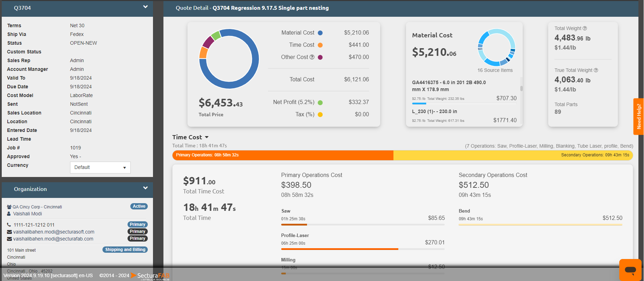
Task: Click the Active status badge
Action: point(139,206)
